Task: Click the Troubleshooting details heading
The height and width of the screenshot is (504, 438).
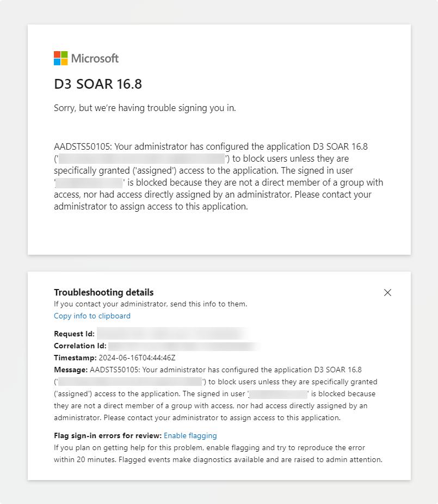Action: [104, 292]
